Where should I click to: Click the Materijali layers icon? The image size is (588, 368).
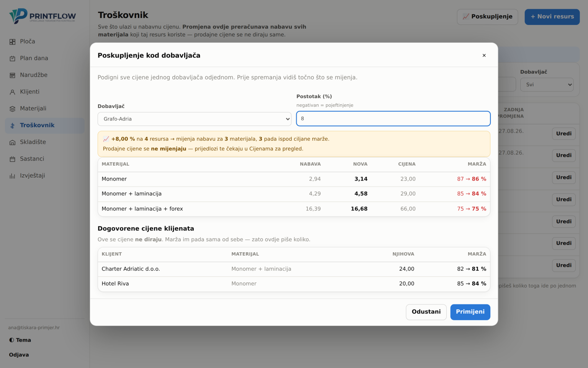[x=13, y=109]
